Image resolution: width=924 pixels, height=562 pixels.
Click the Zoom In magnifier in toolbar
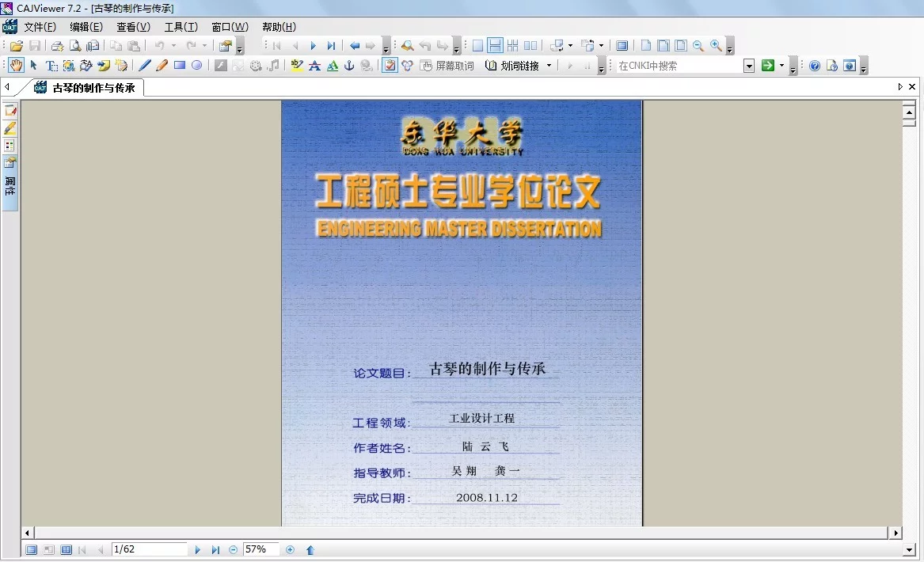point(716,46)
